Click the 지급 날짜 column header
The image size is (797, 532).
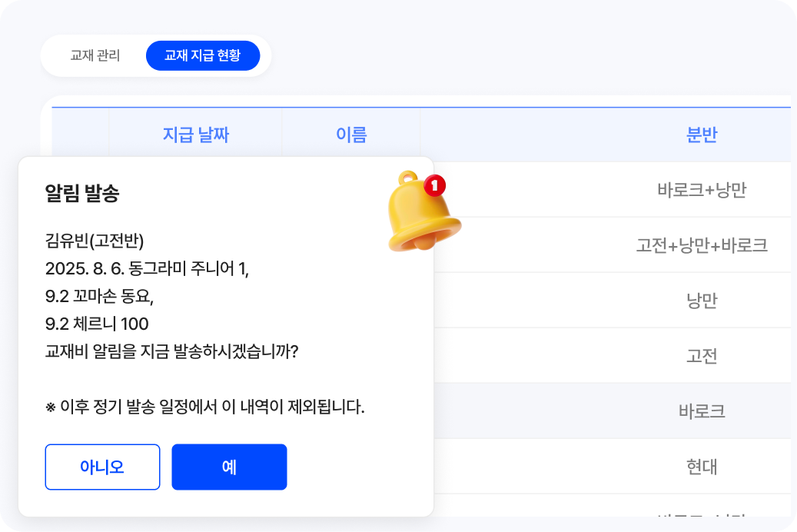[x=197, y=134]
